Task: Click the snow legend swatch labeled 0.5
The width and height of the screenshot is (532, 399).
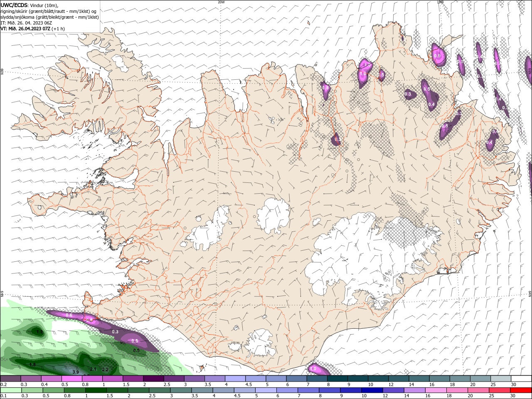Action: coord(71,378)
